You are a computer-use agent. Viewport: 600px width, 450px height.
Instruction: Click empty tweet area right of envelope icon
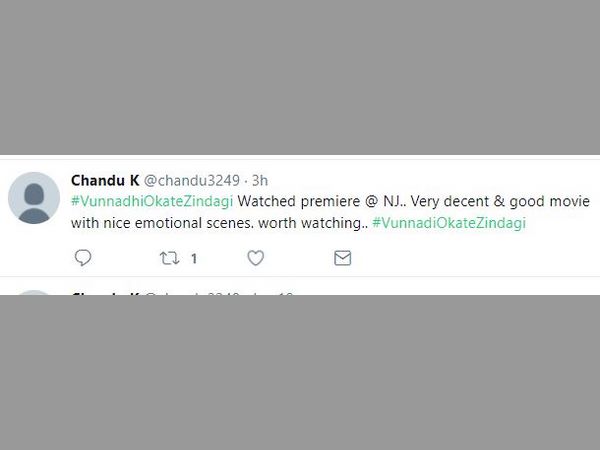click(470, 258)
